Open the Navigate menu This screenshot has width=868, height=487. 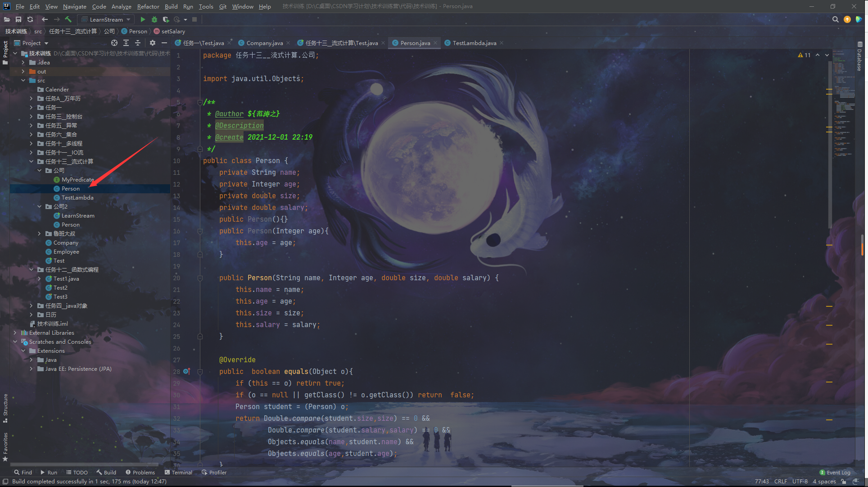click(x=74, y=6)
